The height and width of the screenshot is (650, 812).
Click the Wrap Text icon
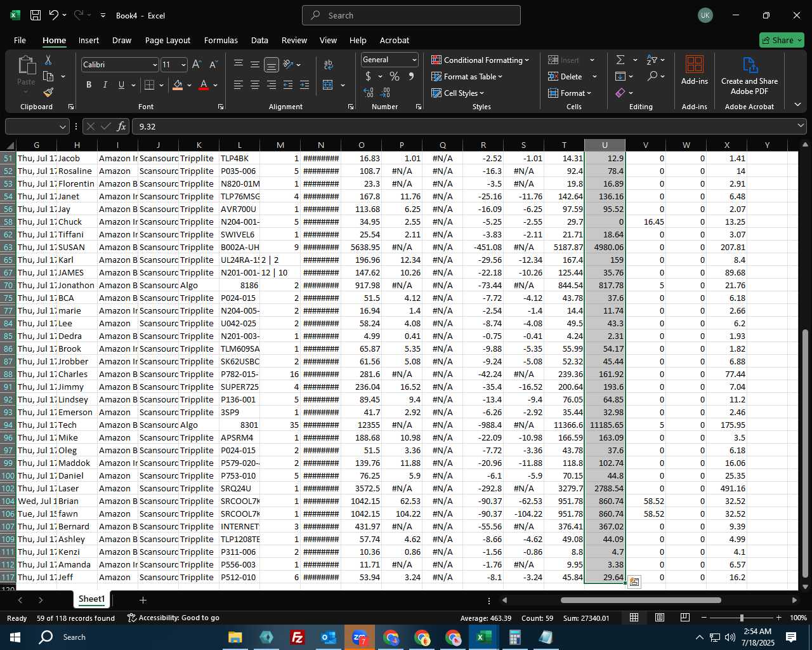point(328,65)
